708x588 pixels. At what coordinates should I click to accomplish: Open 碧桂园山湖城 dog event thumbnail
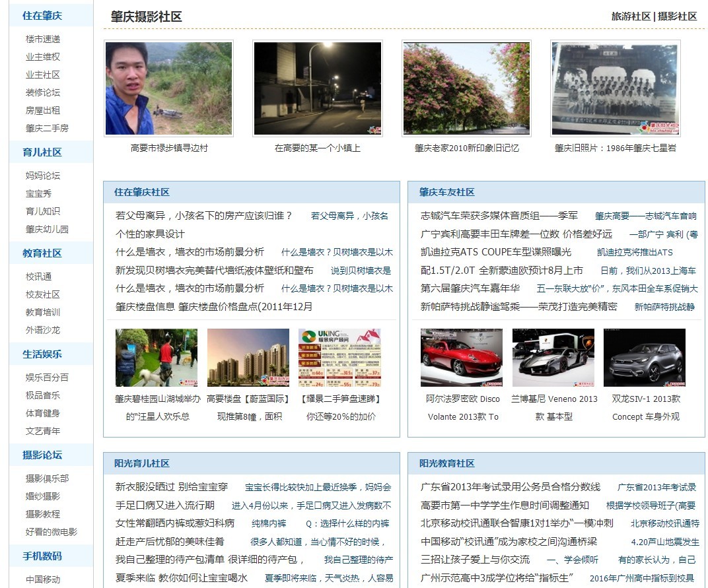[157, 358]
